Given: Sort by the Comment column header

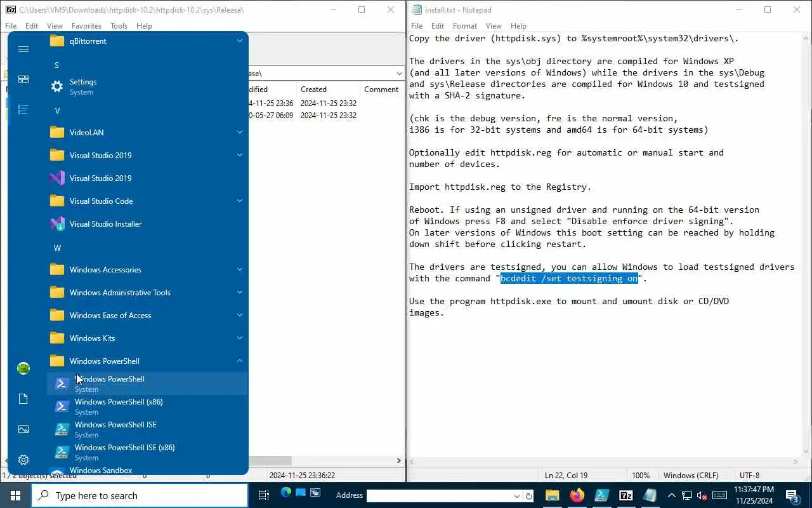Looking at the screenshot, I should point(381,90).
